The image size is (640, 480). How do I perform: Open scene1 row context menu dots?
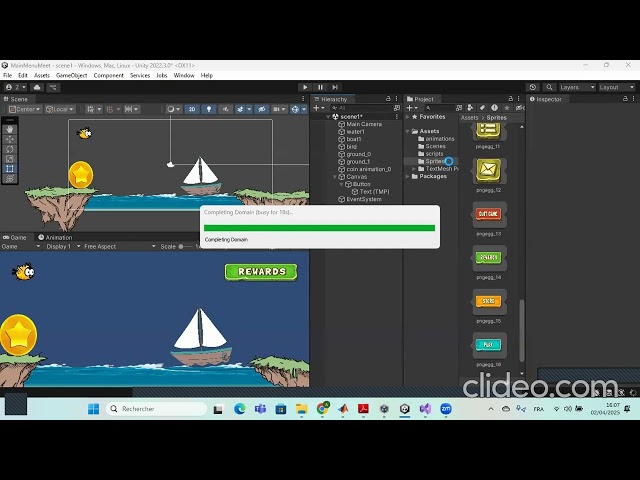click(396, 117)
